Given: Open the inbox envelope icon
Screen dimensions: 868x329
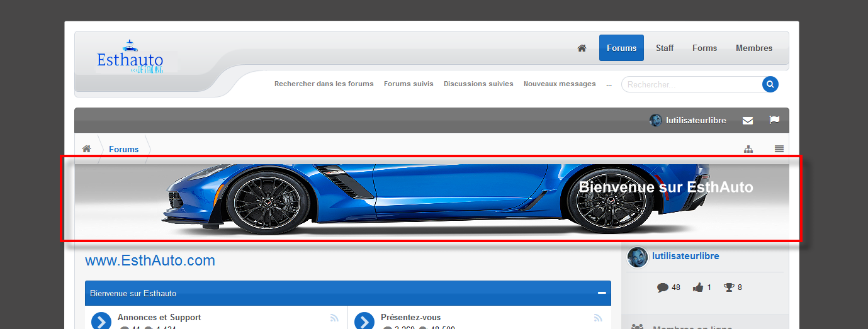Looking at the screenshot, I should 748,120.
